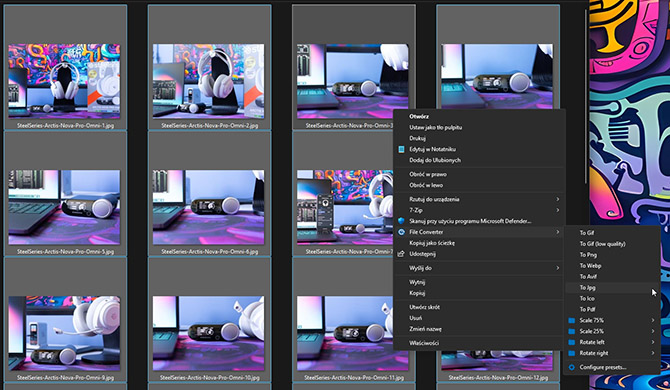
Task: Select thumbnail SteelSeries-Arctis-Nova-Pro-Omni-10.jpg
Action: [209, 334]
